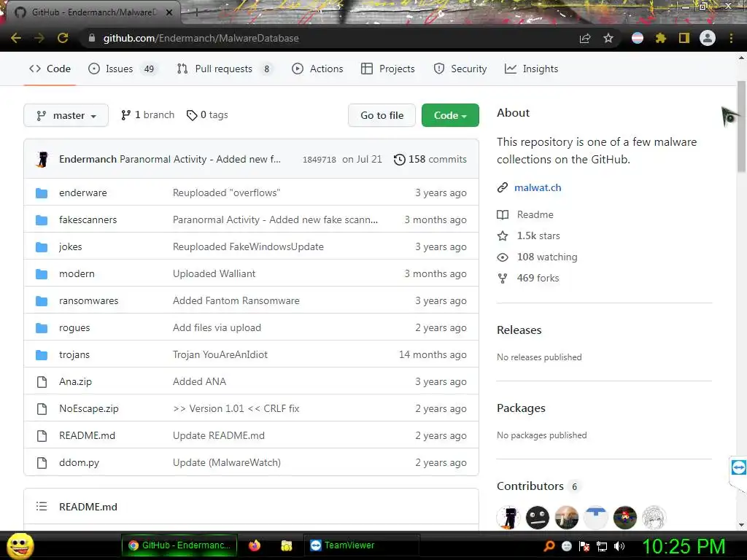This screenshot has width=747, height=560.
Task: Open the Ana.zip file
Action: 75,381
